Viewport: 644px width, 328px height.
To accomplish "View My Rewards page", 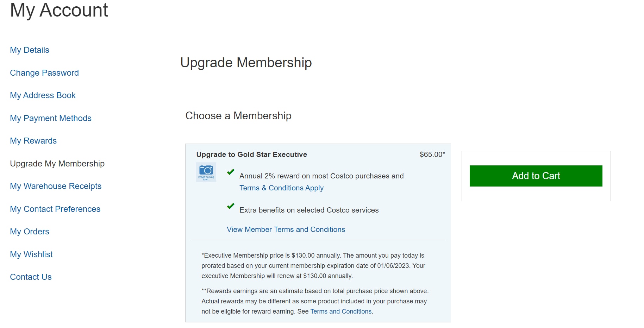I will point(33,141).
